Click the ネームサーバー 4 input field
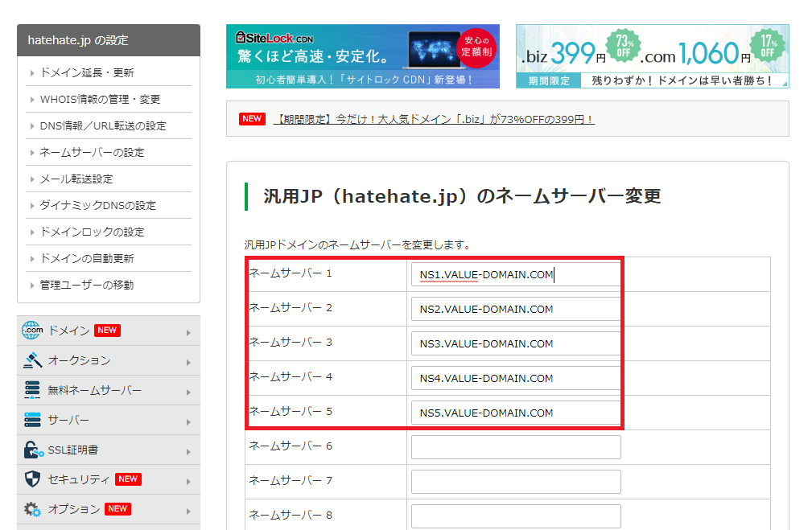Screen dimensions: 812x530 516,378
